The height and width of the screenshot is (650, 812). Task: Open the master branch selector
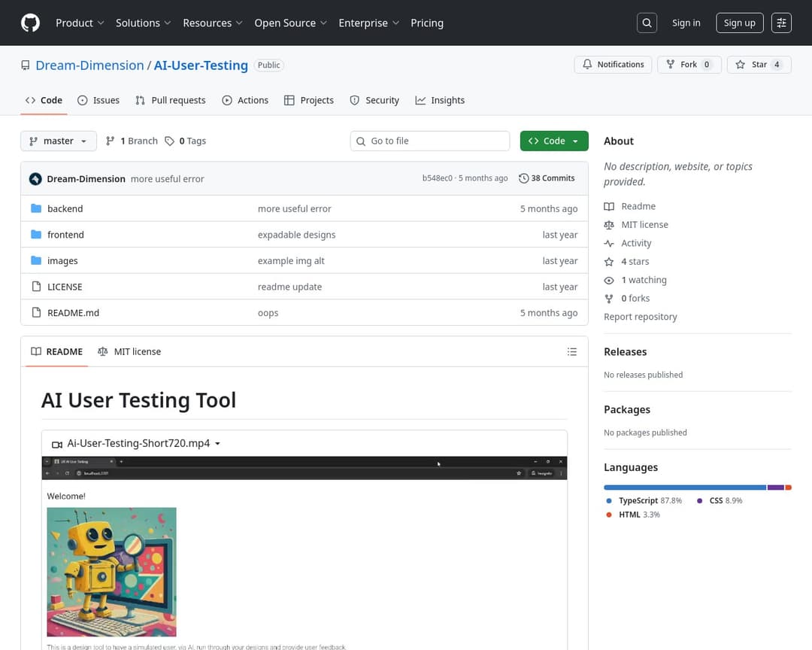coord(58,141)
